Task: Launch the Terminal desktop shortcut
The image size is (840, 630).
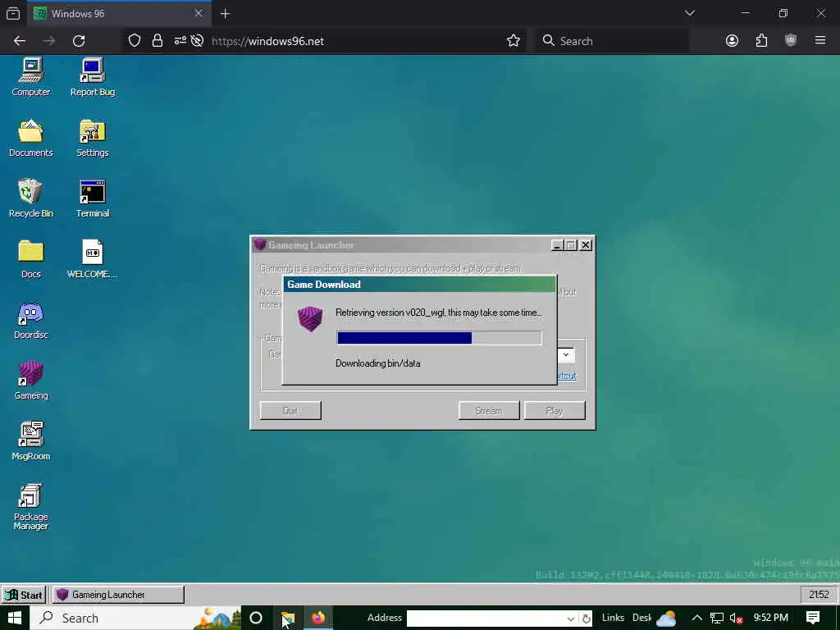Action: tap(92, 199)
